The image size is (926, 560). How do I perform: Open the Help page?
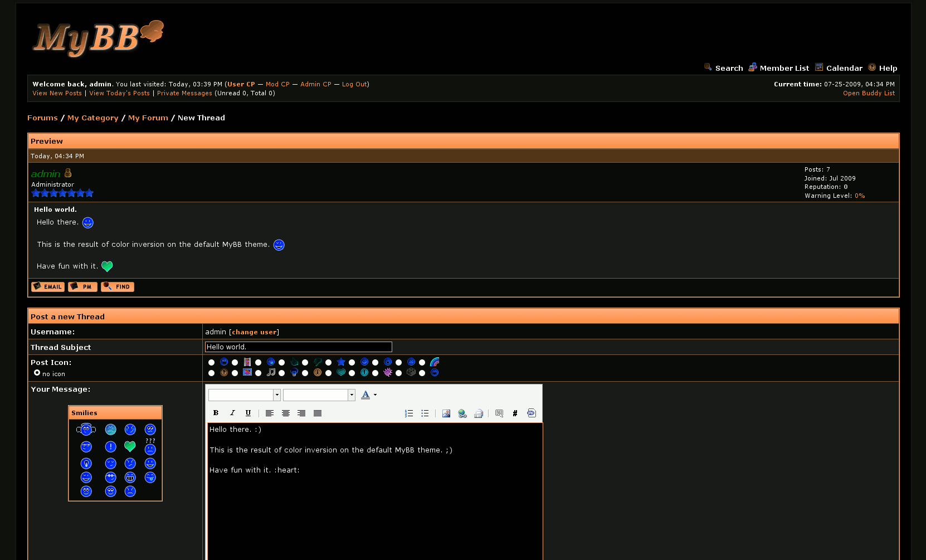coord(888,68)
